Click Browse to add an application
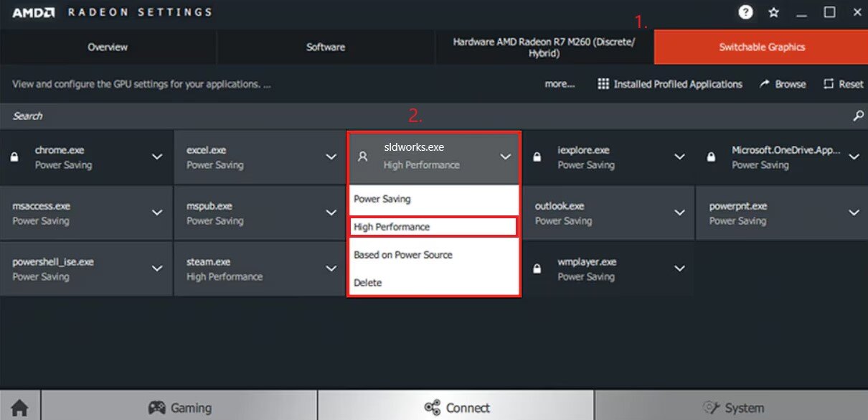The width and height of the screenshot is (868, 420). [783, 84]
